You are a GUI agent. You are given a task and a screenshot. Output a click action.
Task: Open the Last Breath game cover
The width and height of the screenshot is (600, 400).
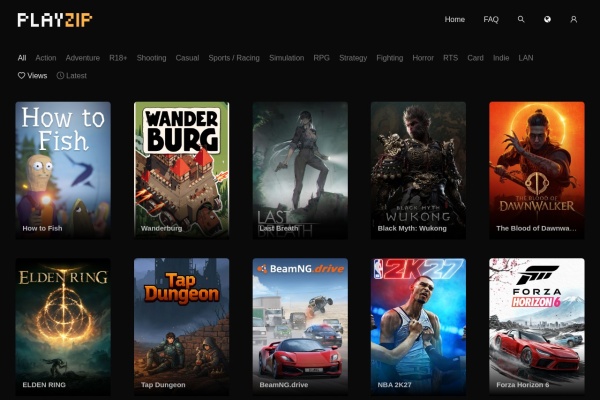[300, 170]
